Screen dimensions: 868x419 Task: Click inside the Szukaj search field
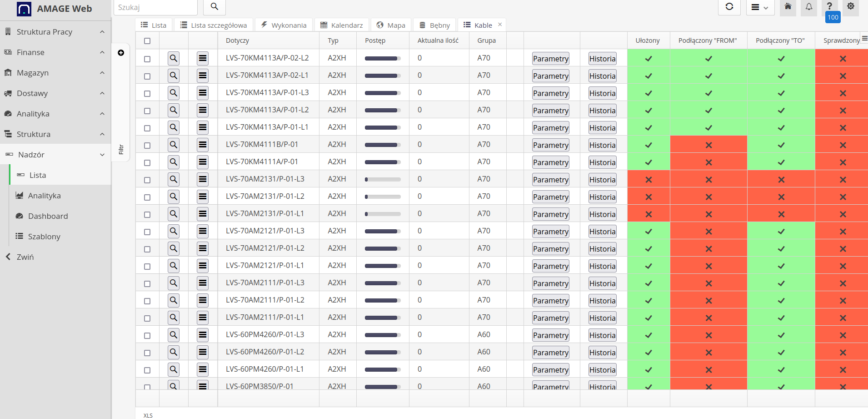pos(155,7)
